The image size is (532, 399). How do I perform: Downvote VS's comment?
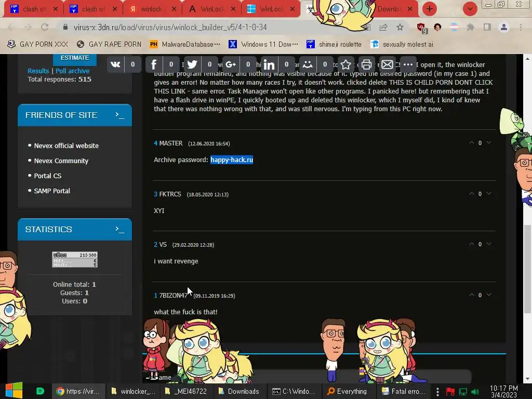[x=489, y=244]
